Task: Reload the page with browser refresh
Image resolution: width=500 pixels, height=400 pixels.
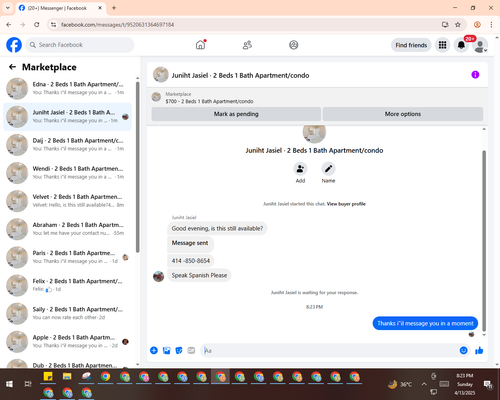Action: 37,25
